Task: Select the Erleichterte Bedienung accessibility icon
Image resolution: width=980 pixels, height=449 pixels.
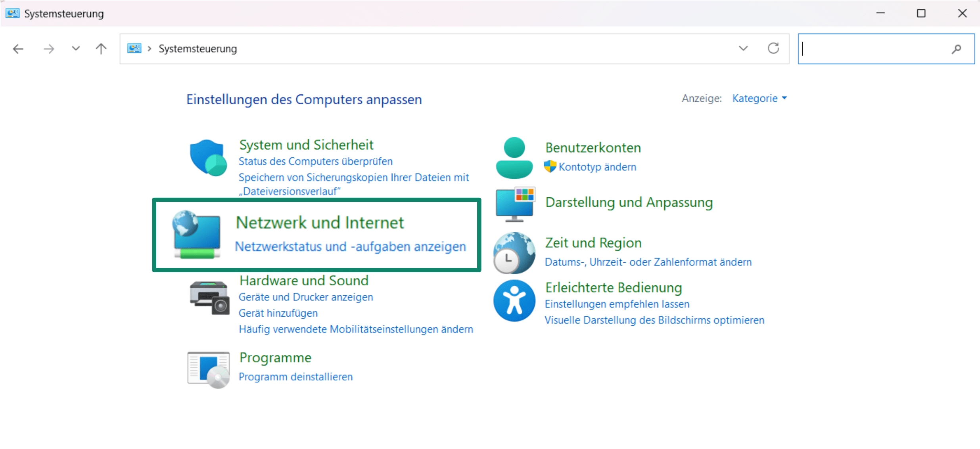Action: (514, 300)
